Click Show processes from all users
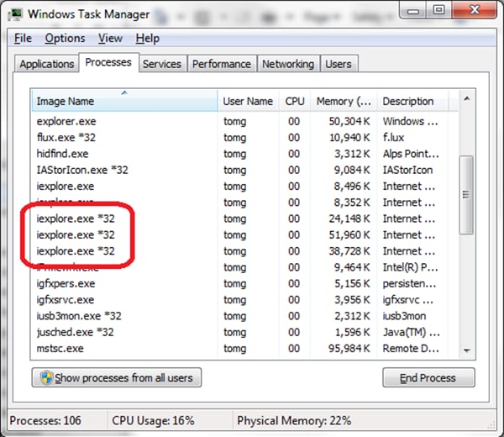 coord(117,377)
